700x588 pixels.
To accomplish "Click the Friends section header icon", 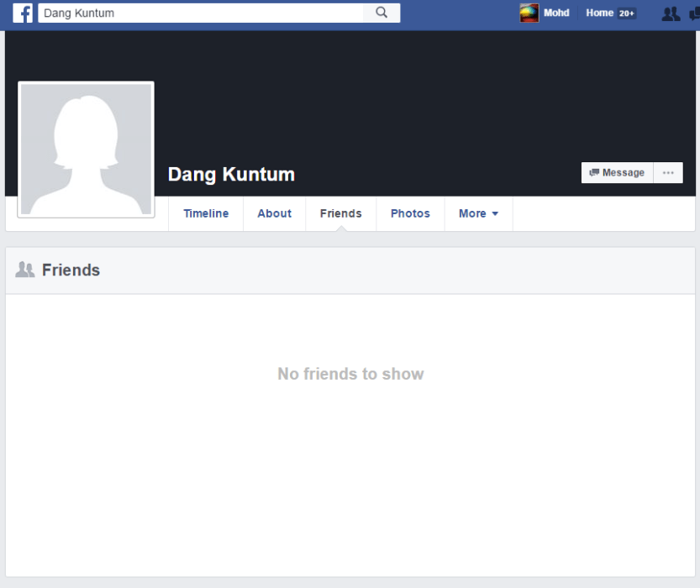I will 25,270.
